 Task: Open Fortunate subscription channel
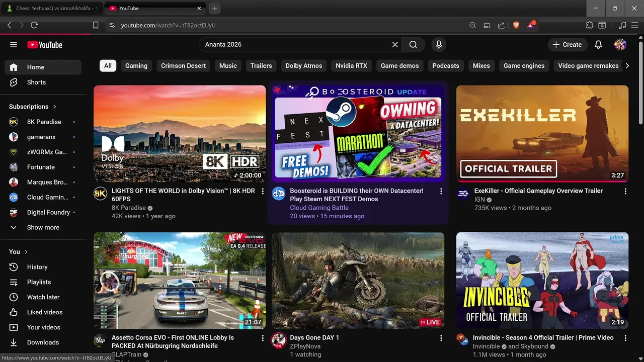(43, 167)
